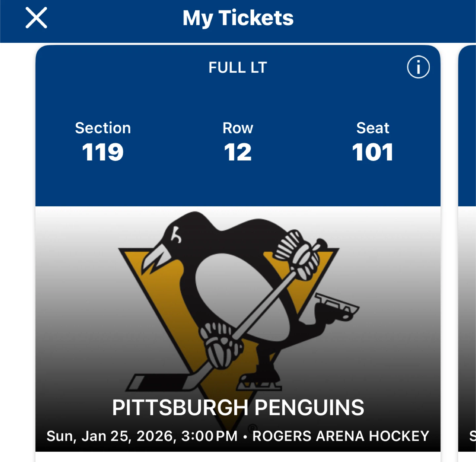Close the My Tickets screen
This screenshot has height=462, width=476.
point(36,18)
